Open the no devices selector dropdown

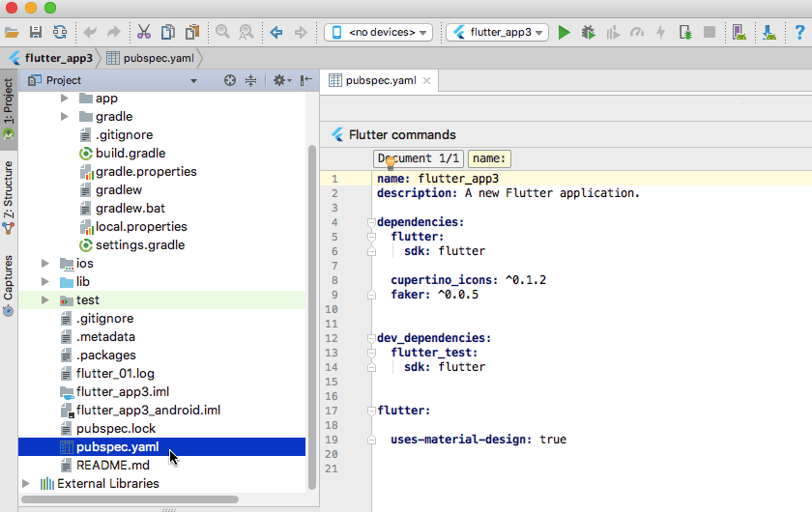pyautogui.click(x=379, y=32)
